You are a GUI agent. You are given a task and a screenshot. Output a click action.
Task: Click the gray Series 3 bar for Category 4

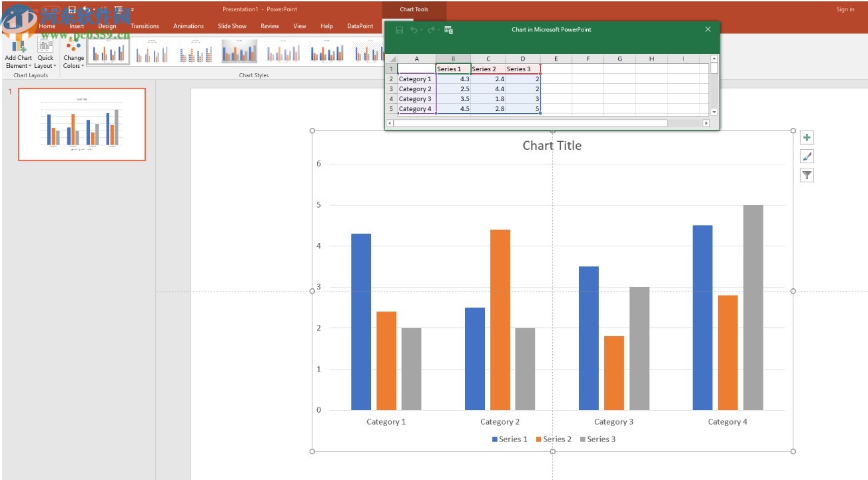tap(753, 308)
